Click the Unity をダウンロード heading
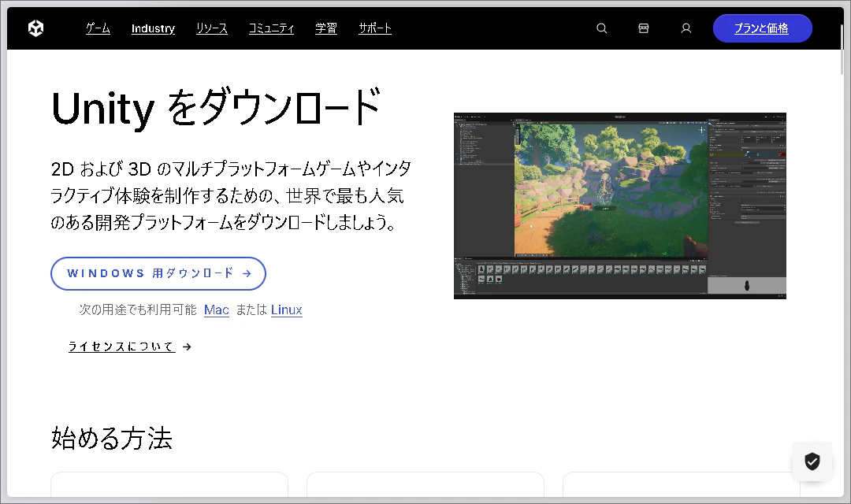851x504 pixels. click(x=215, y=108)
